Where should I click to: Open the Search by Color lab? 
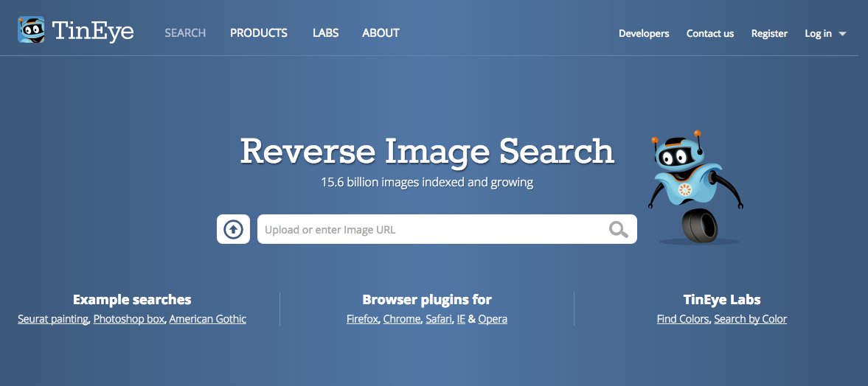(x=750, y=319)
